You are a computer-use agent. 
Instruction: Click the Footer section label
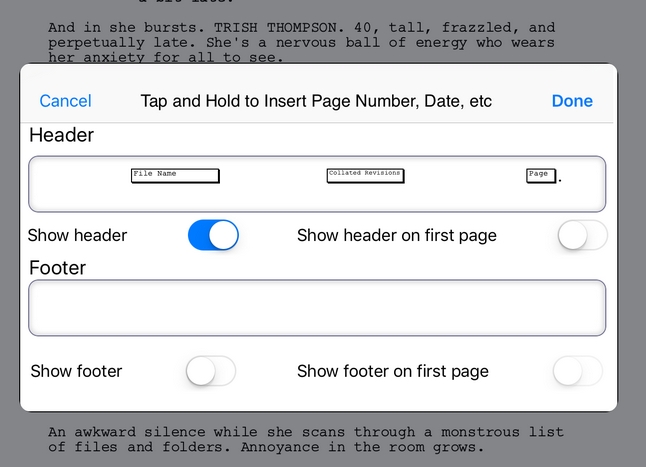point(57,268)
